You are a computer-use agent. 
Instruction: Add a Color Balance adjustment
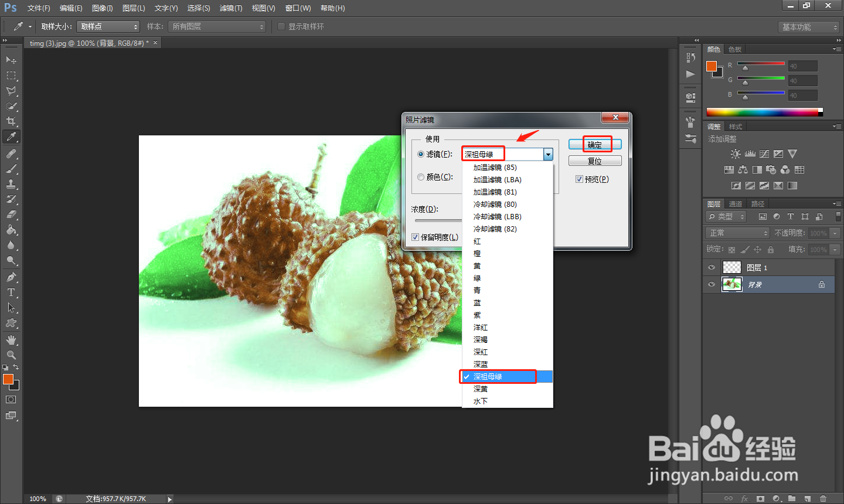(x=743, y=170)
